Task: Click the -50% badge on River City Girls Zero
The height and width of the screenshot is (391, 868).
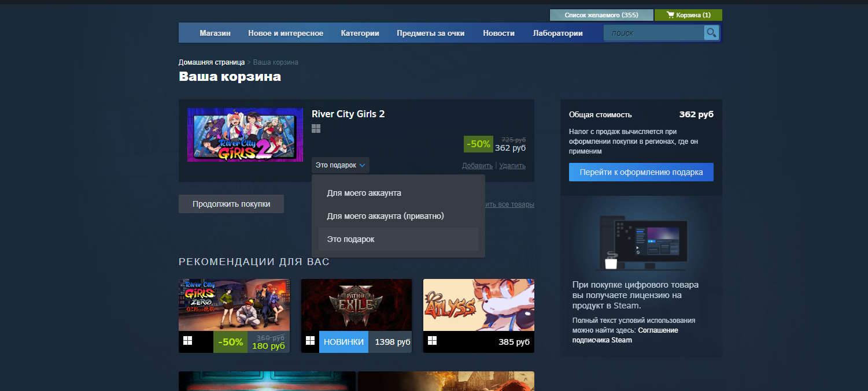Action: 230,342
